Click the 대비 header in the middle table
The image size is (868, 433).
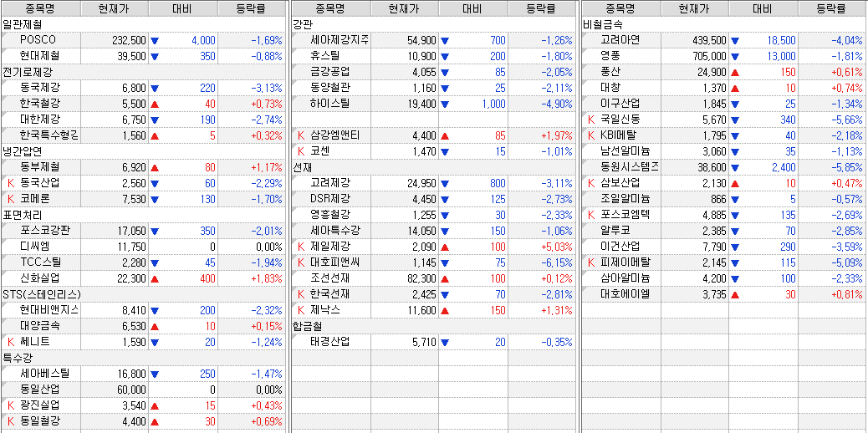coord(473,8)
